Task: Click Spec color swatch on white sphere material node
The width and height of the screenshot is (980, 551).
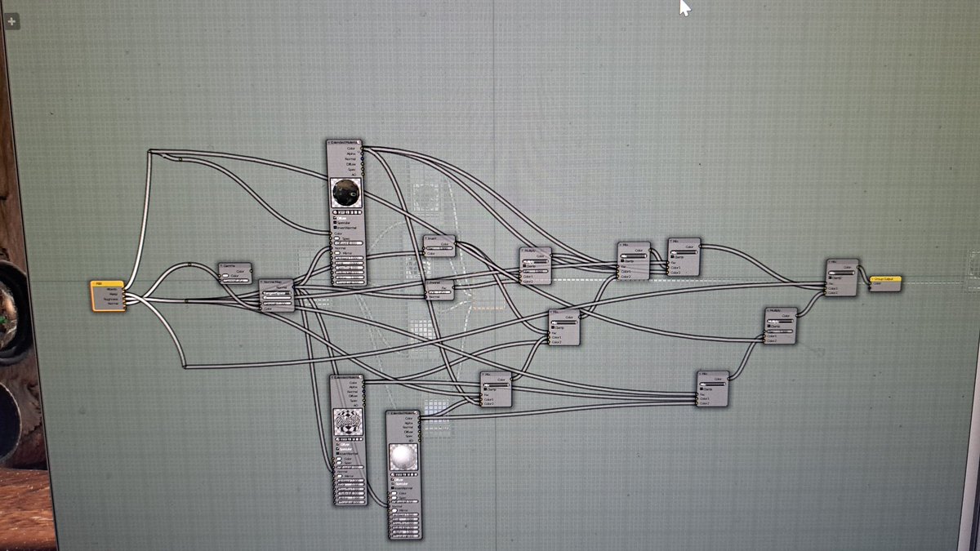Action: point(394,498)
